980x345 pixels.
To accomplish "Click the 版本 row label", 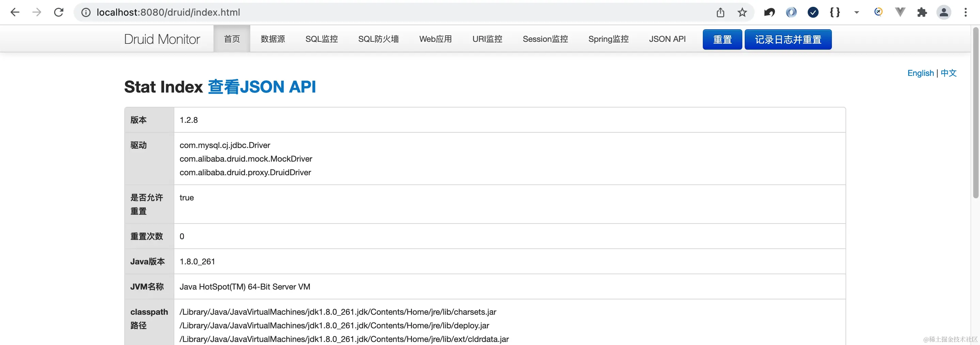I will (x=139, y=120).
